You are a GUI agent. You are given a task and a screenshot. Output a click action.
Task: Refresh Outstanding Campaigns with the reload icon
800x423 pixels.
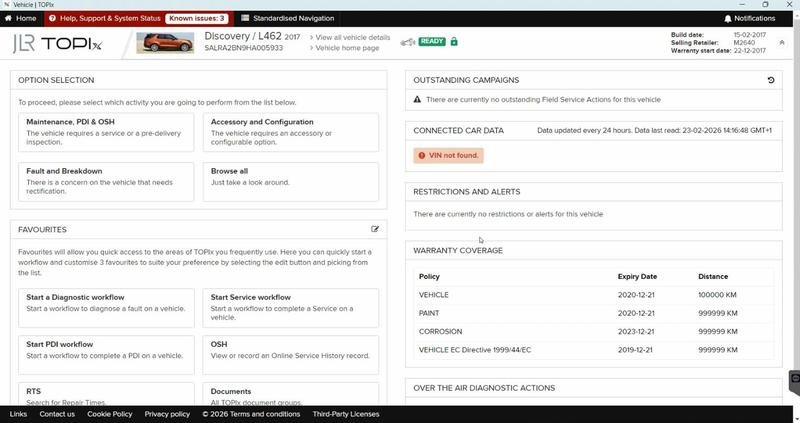(771, 80)
